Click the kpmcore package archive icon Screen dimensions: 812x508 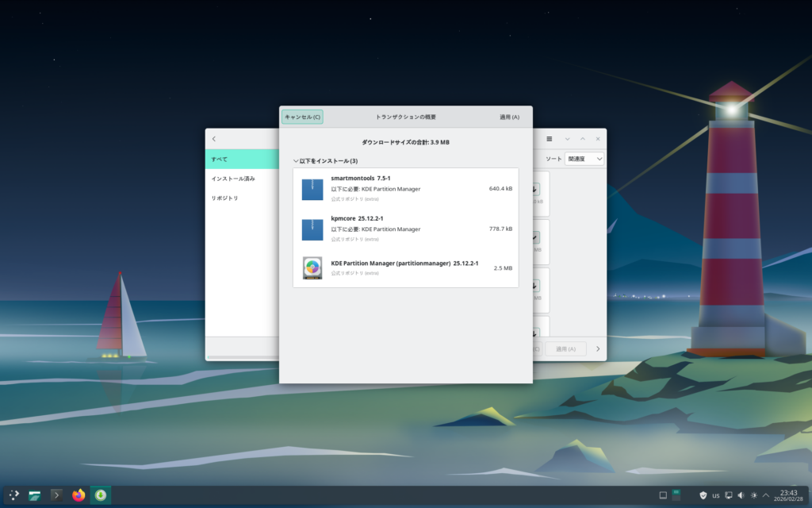312,229
